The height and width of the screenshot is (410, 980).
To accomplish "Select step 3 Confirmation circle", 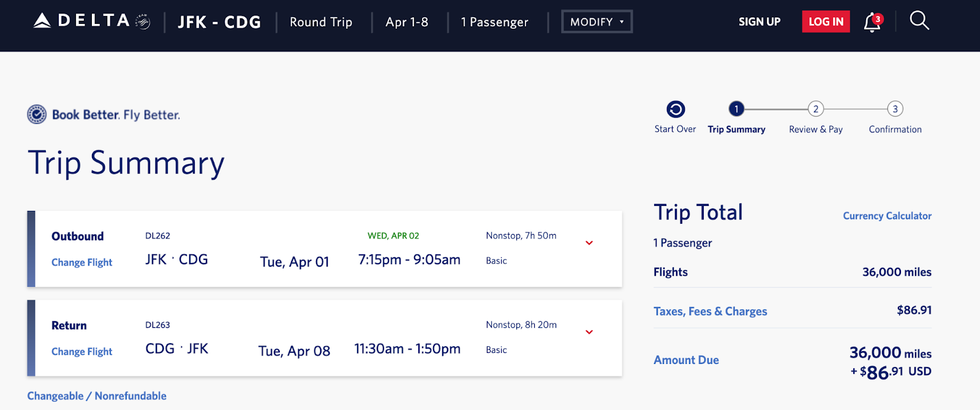I will 895,109.
